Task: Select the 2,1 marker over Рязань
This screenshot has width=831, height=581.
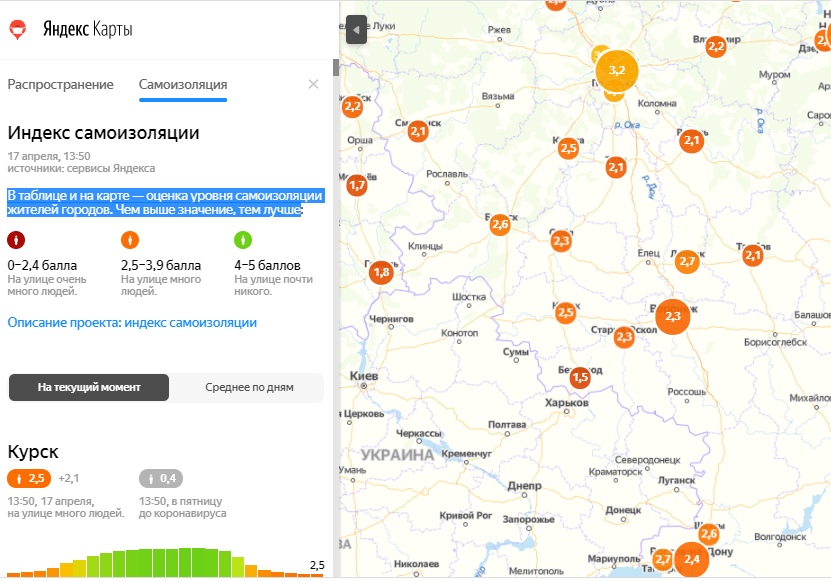Action: point(692,140)
